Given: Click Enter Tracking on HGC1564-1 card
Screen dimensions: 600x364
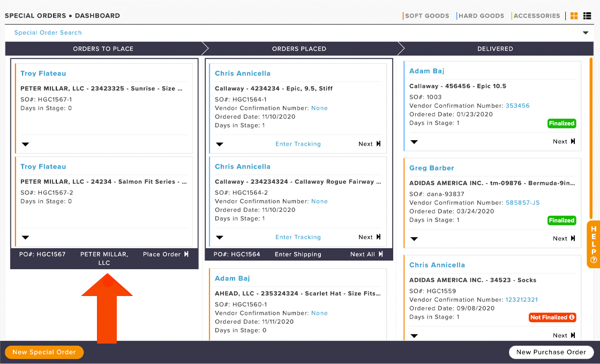Looking at the screenshot, I should tap(298, 144).
